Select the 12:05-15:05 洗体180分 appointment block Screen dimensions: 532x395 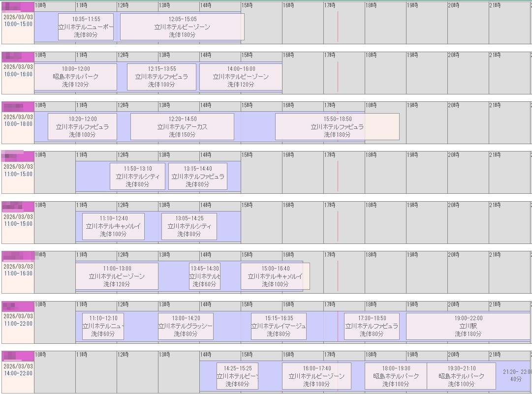pyautogui.click(x=182, y=27)
